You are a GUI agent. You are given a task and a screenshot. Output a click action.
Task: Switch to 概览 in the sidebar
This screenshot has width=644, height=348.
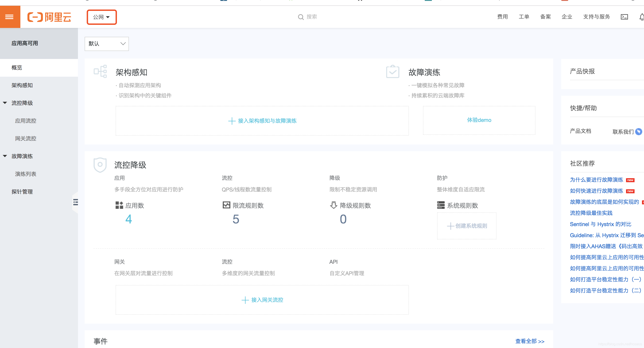click(17, 68)
